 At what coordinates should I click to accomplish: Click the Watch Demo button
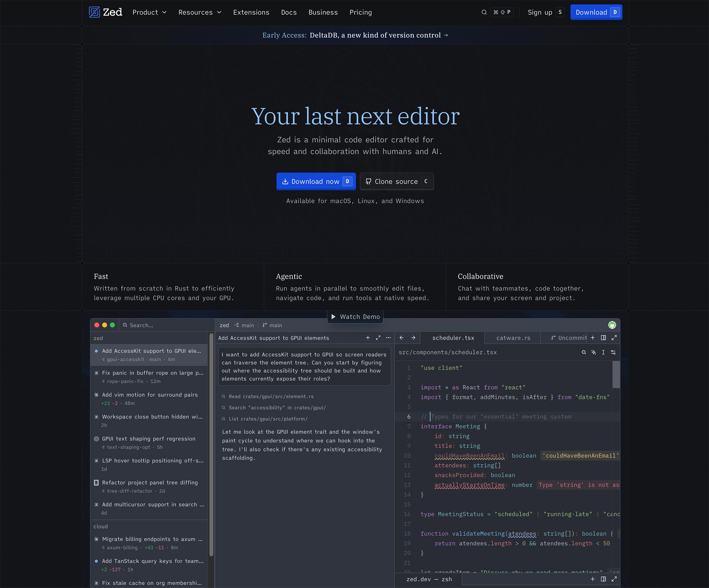(x=355, y=317)
